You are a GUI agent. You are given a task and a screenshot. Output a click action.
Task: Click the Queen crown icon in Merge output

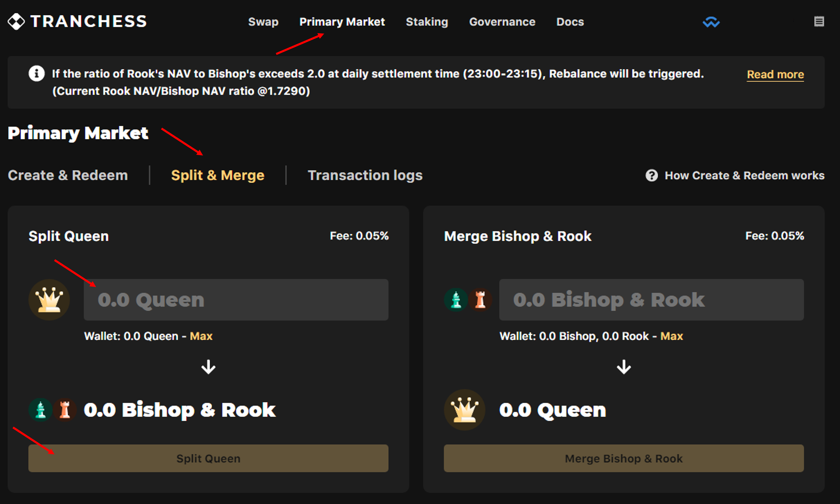464,410
